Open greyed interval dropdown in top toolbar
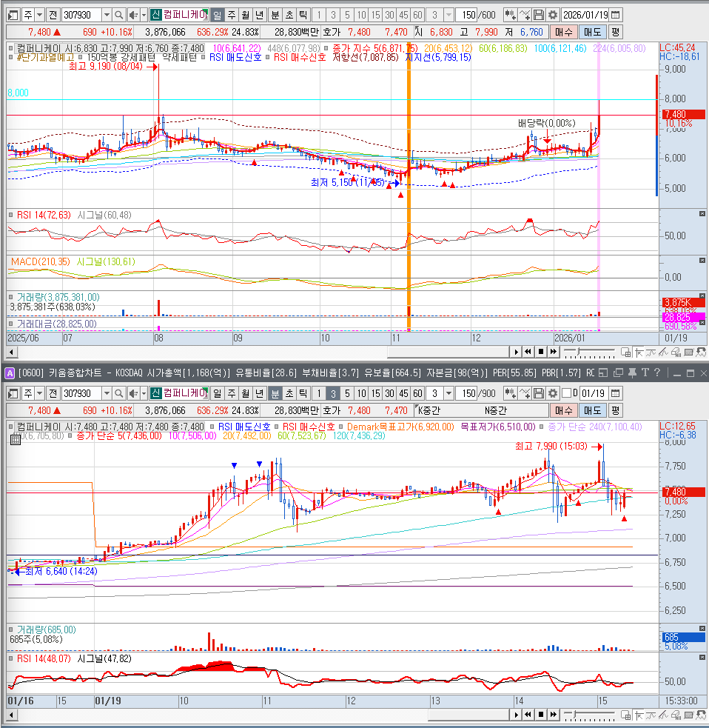This screenshot has height=728, width=709. pos(448,15)
